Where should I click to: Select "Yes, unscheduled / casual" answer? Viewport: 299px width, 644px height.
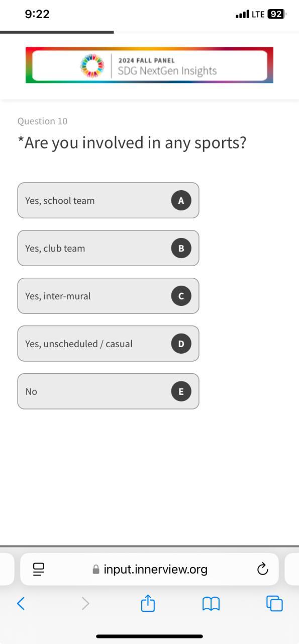[x=108, y=344]
